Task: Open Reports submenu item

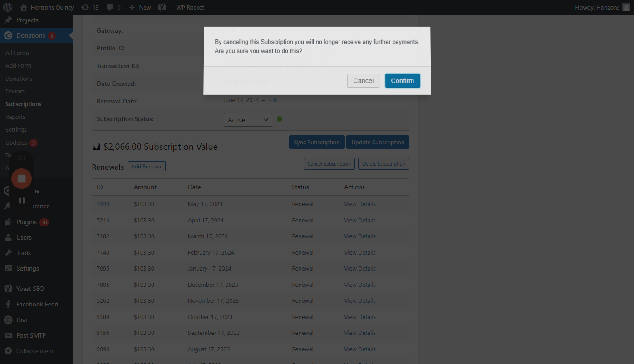Action: 15,117
